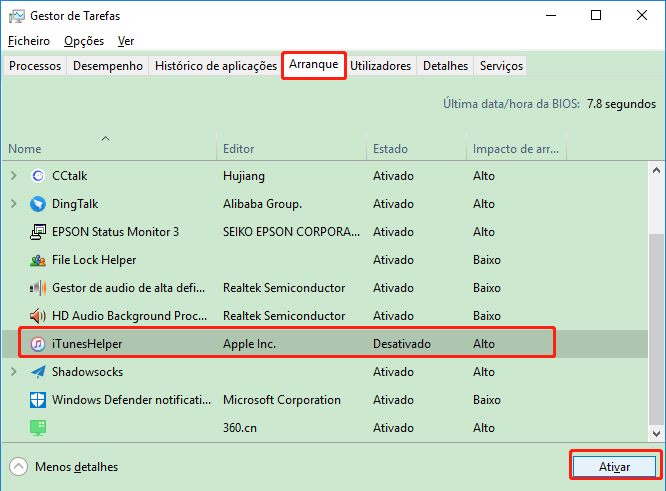Screen dimensions: 666x491
Task: Maximize the Gestor de Tarefas window
Action: [x=596, y=16]
